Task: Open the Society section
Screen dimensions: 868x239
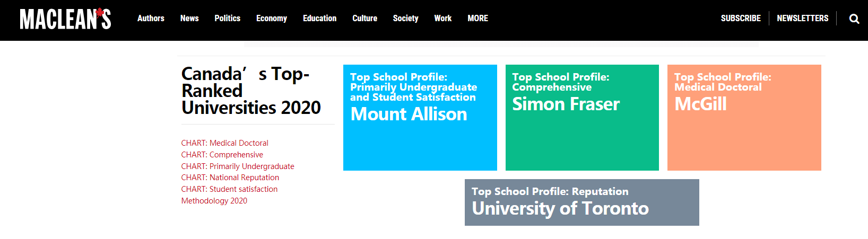Action: [x=406, y=18]
